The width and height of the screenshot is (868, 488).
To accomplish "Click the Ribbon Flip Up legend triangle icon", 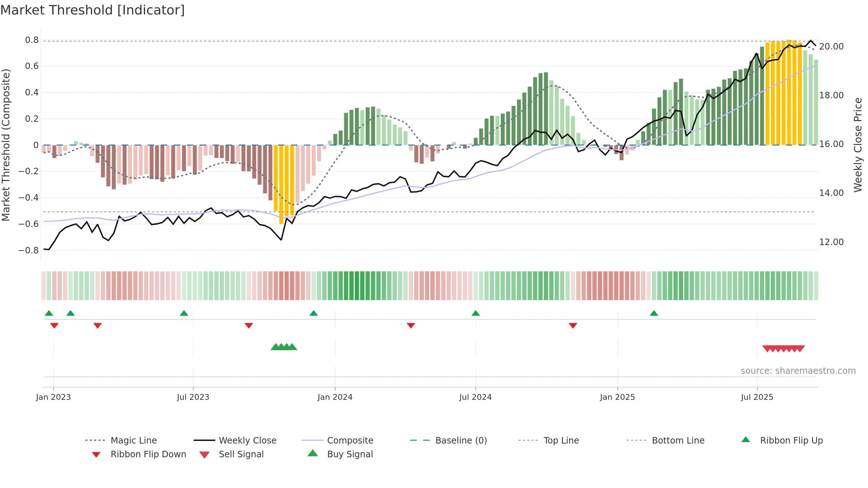I will pos(746,440).
